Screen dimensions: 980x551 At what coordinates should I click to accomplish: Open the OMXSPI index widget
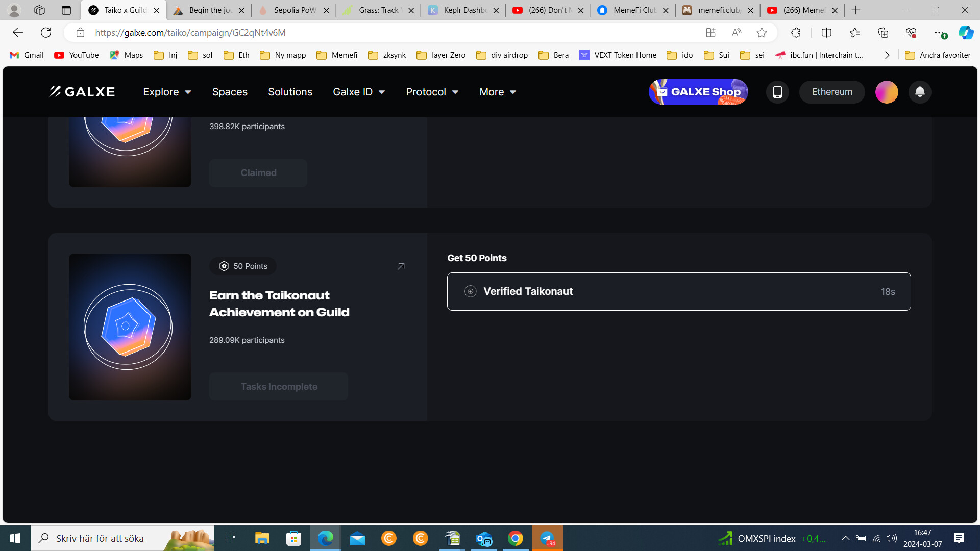pos(772,538)
